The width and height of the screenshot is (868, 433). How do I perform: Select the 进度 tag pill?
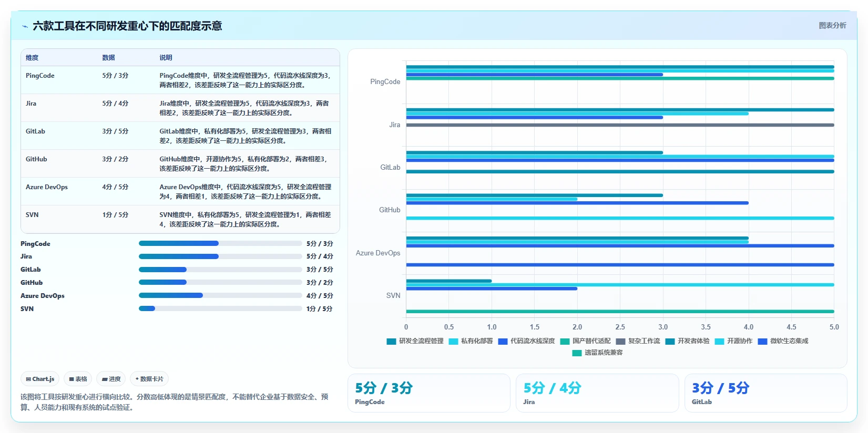click(111, 379)
